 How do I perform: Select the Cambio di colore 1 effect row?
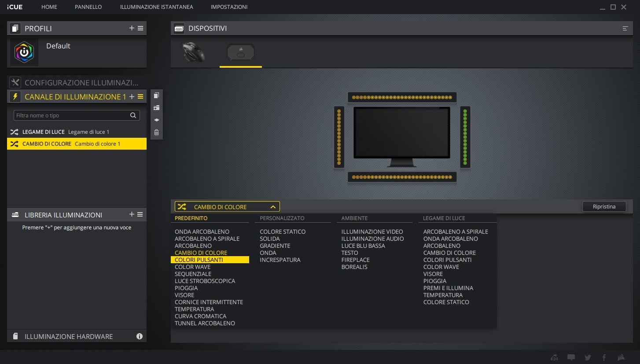[x=77, y=143]
